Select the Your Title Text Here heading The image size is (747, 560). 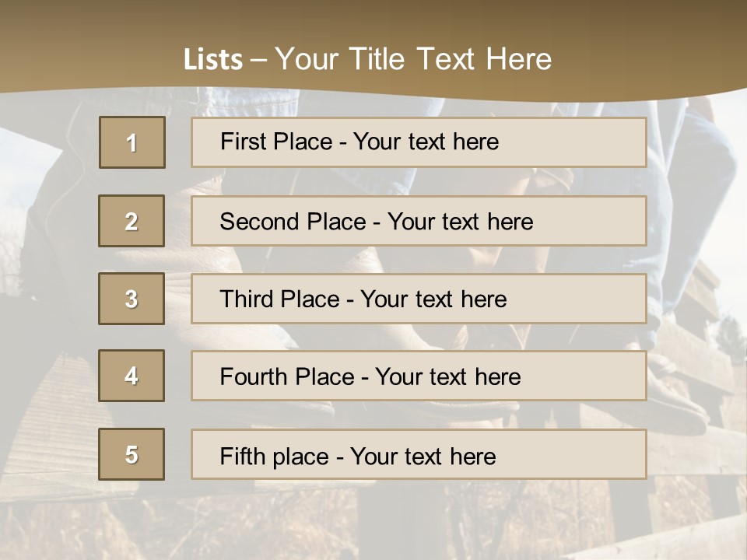(413, 59)
